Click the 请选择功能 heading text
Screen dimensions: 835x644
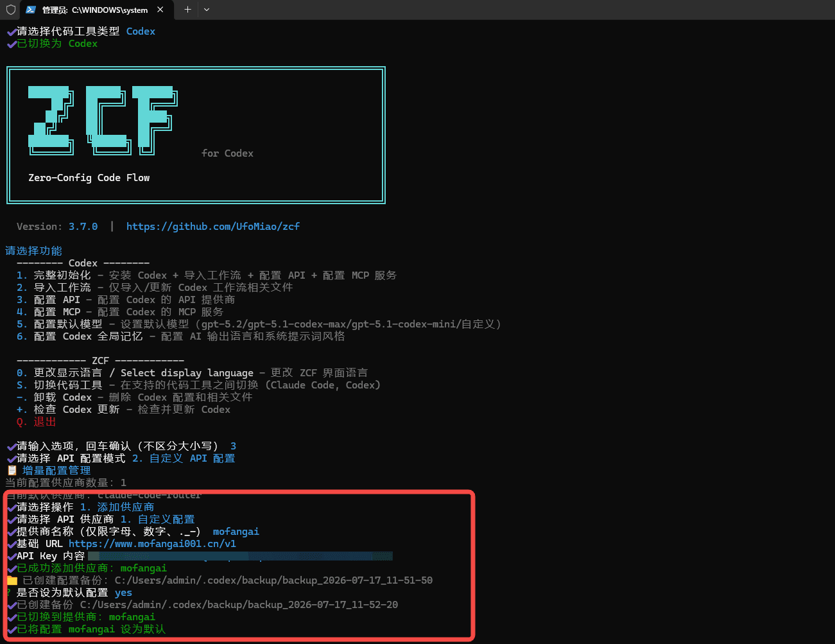tap(34, 251)
